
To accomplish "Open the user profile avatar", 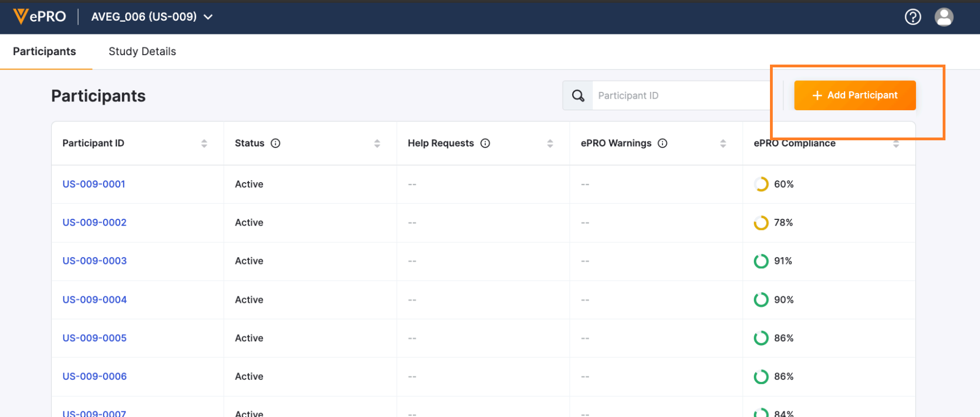I will pos(944,17).
